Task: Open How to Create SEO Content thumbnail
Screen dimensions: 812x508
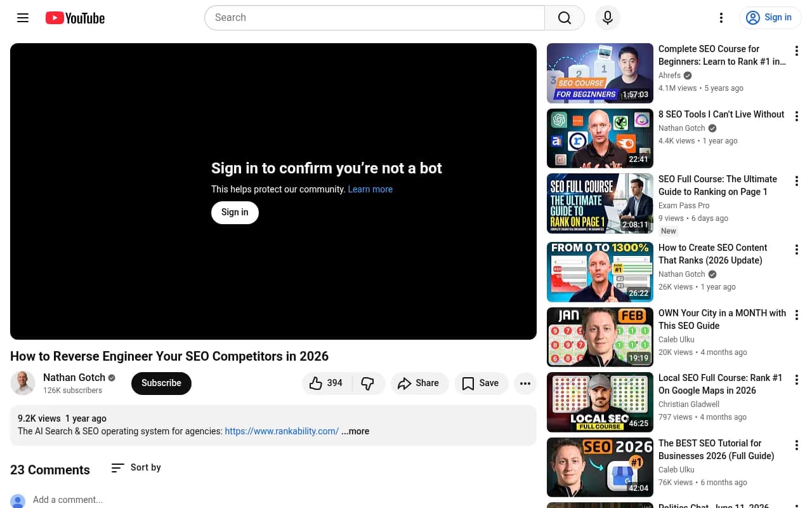Action: coord(600,272)
